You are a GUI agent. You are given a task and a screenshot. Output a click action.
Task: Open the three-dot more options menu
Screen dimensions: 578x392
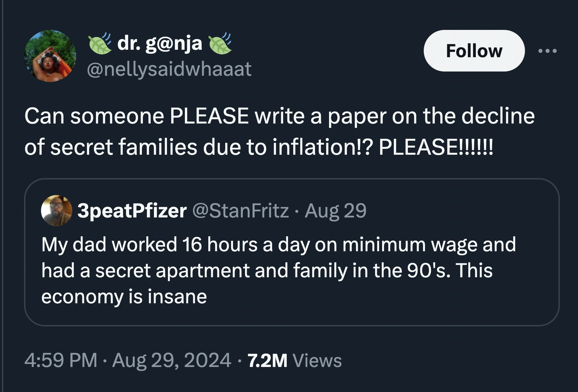(x=547, y=51)
